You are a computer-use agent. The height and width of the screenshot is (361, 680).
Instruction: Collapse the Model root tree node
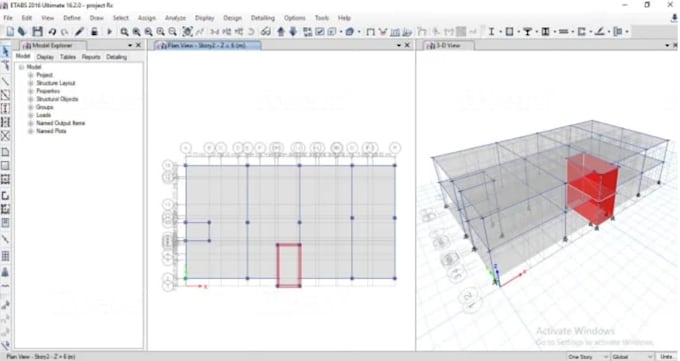[x=21, y=67]
